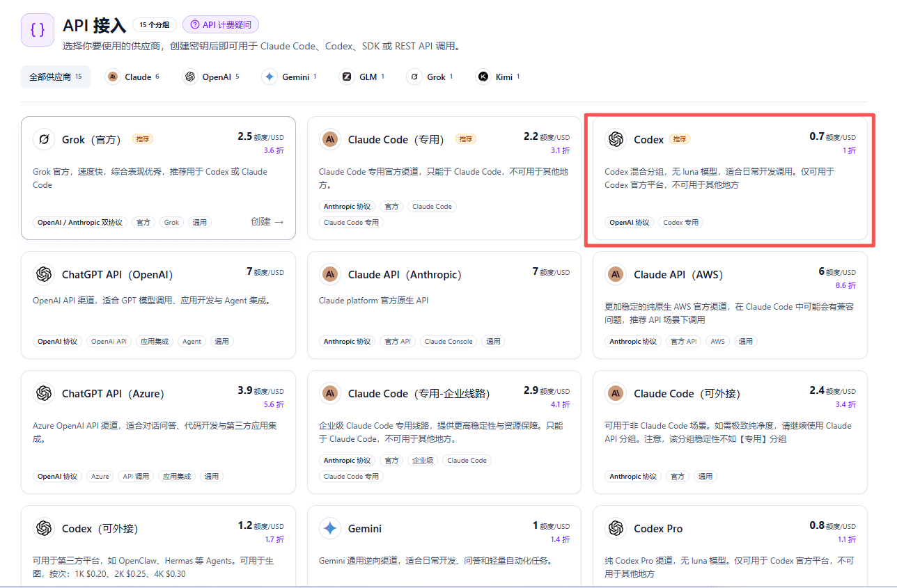Select the Grok provider filter tab
897x588 pixels.
tap(430, 77)
